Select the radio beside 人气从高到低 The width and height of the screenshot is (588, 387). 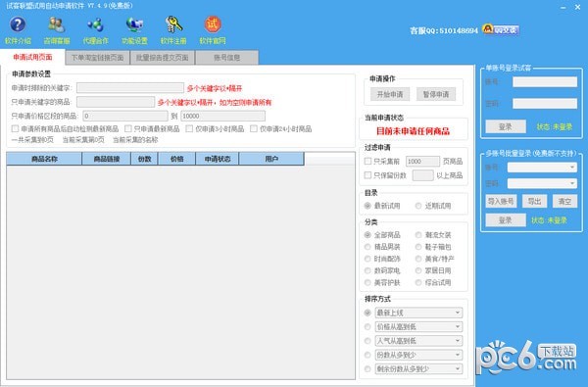click(367, 341)
